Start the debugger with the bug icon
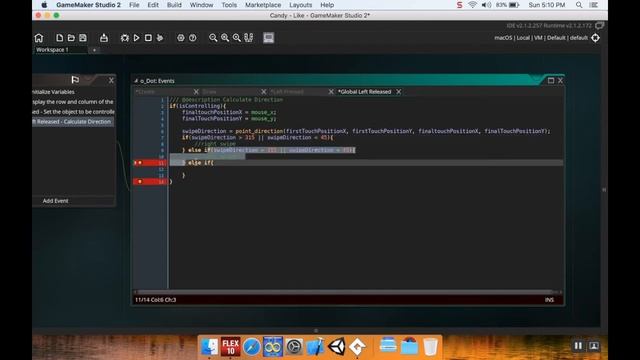 coord(124,38)
